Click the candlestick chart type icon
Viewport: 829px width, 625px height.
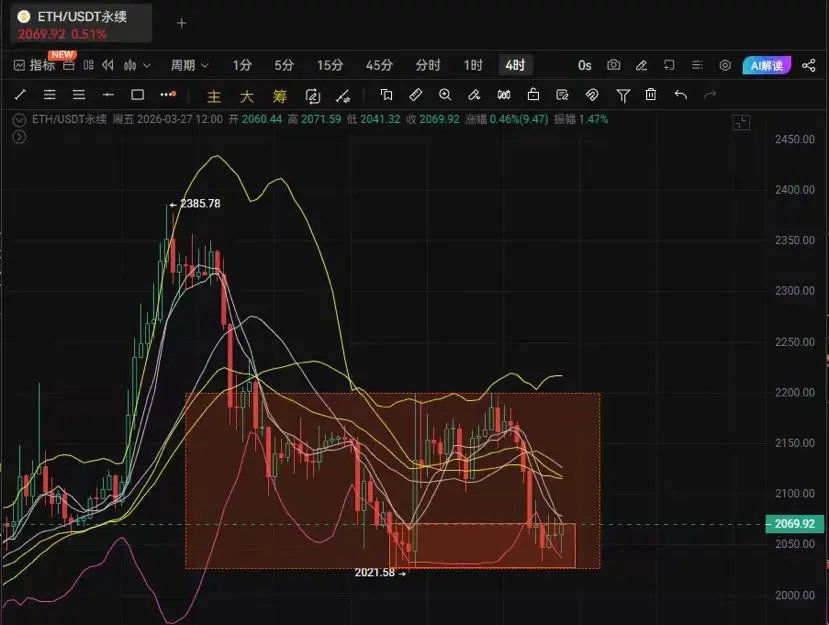click(x=130, y=65)
